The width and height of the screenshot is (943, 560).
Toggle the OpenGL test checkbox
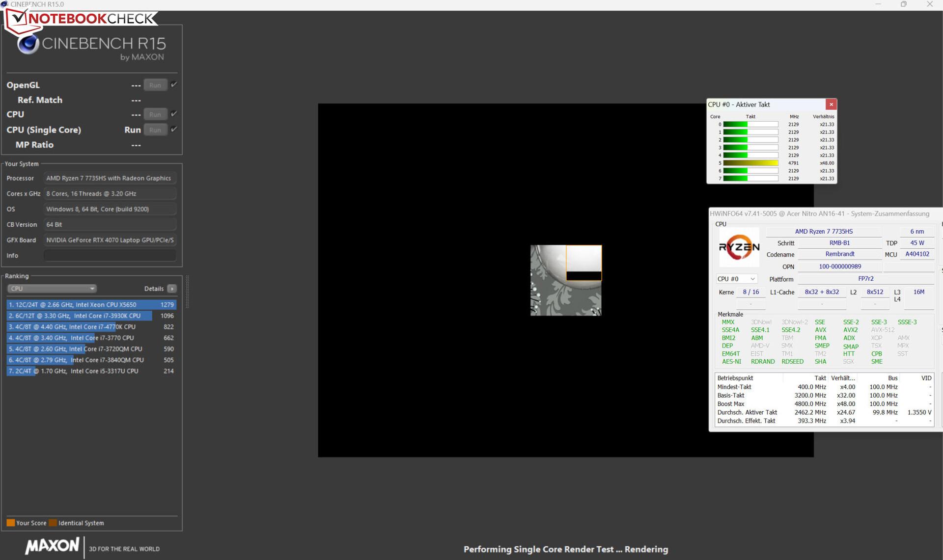point(174,84)
